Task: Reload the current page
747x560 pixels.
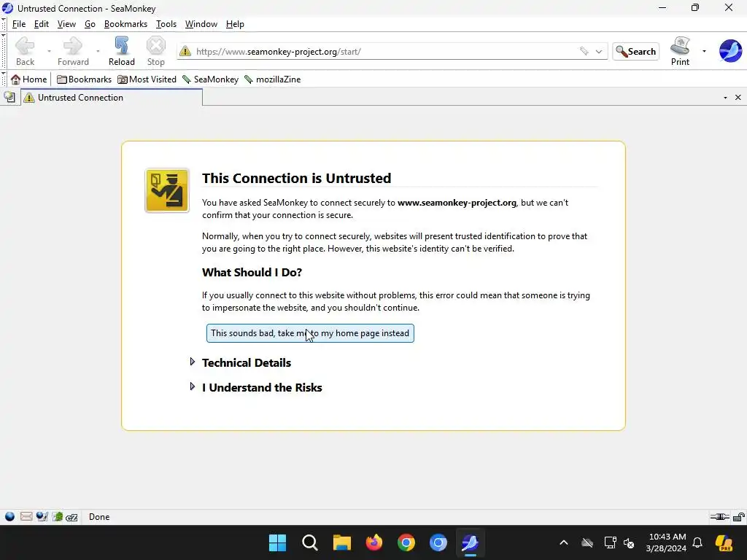Action: (x=122, y=51)
